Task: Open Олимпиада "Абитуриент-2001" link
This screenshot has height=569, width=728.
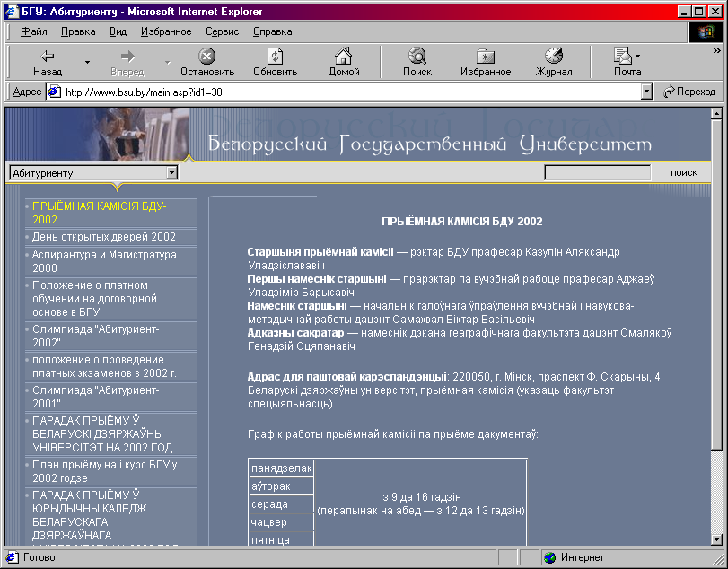Action: (95, 397)
